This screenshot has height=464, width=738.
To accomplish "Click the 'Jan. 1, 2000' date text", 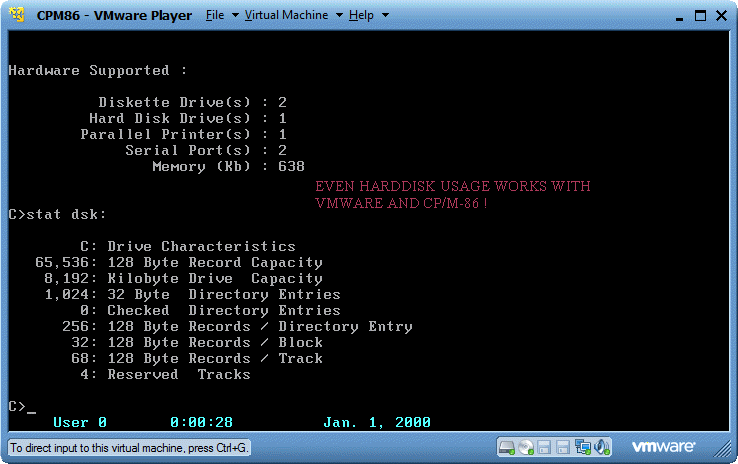I will click(x=377, y=423).
